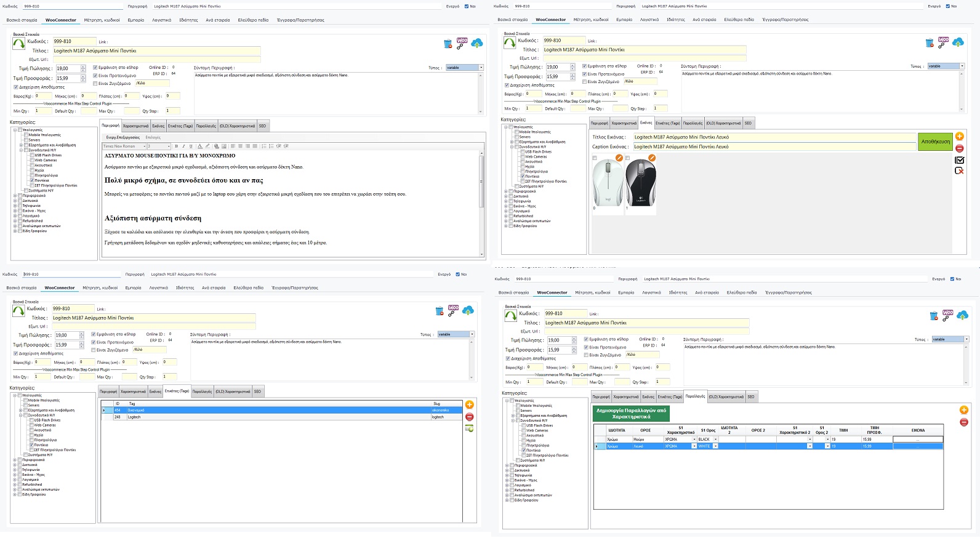The width and height of the screenshot is (980, 538).
Task: Toggle bold in the description editor
Action: 176,147
